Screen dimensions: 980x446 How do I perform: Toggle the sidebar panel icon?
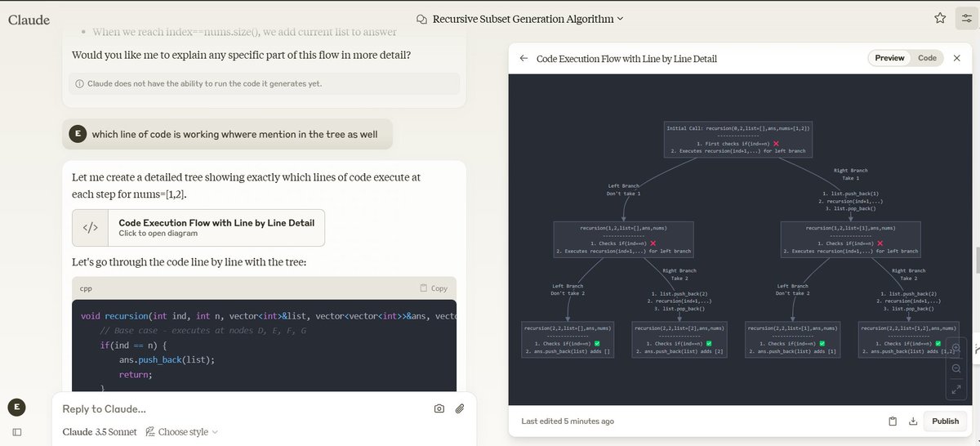coord(17,432)
